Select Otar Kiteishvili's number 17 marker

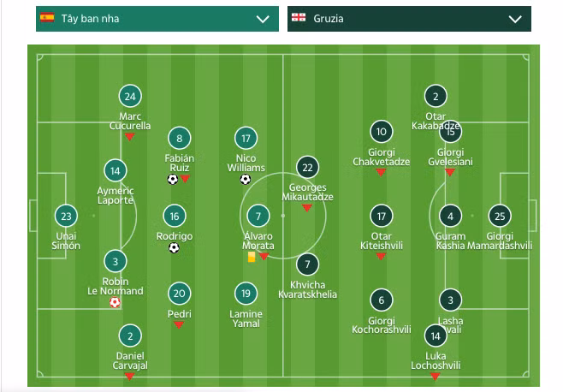coord(381,217)
